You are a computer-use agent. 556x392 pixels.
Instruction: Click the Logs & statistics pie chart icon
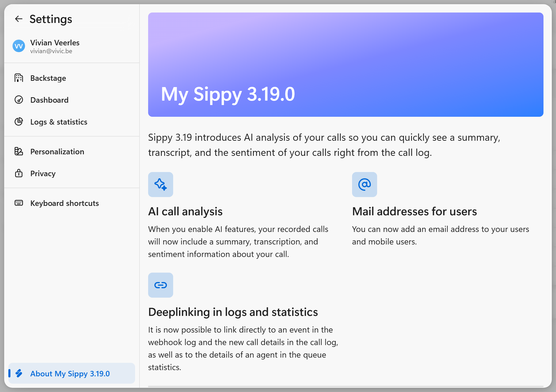pyautogui.click(x=19, y=122)
